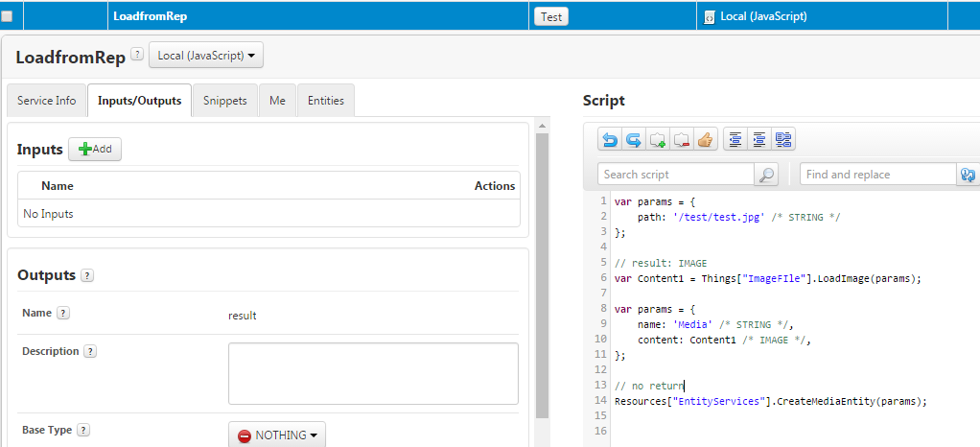
Task: Click script icon beside Local (JavaScript) in header row
Action: 710,17
